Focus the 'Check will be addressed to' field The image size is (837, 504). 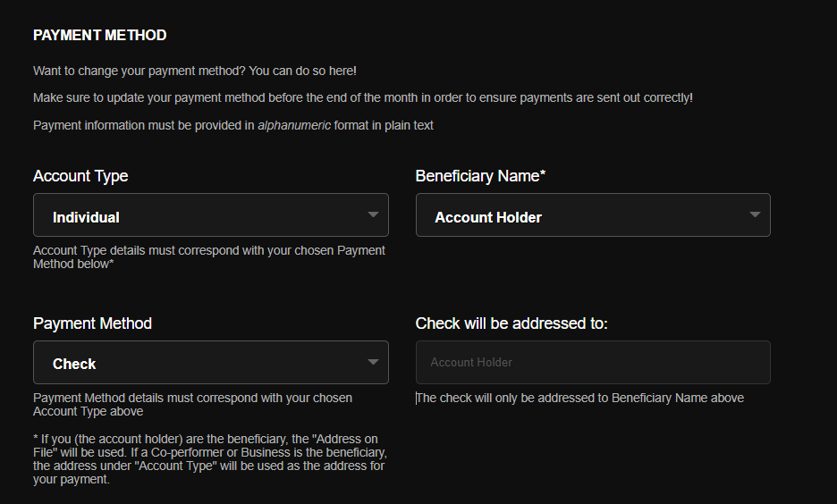(x=593, y=363)
